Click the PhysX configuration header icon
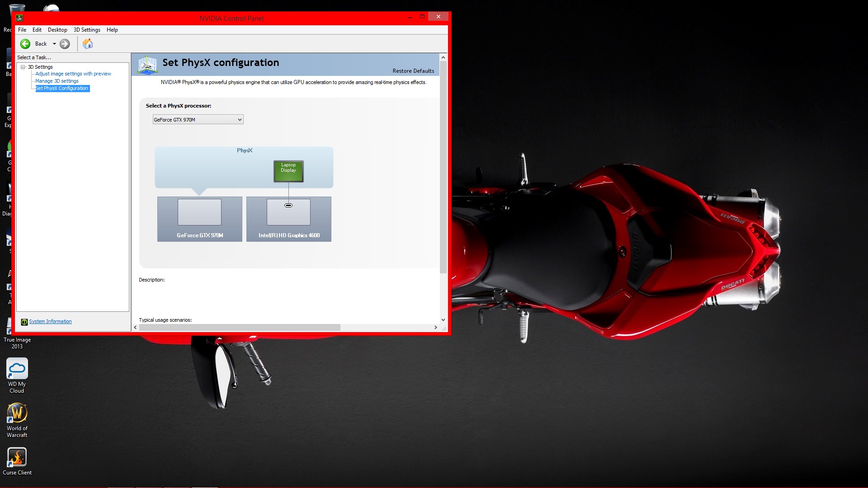 [147, 65]
